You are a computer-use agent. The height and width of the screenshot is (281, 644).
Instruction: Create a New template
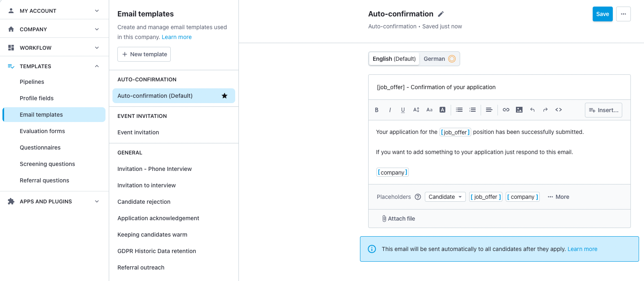point(144,54)
